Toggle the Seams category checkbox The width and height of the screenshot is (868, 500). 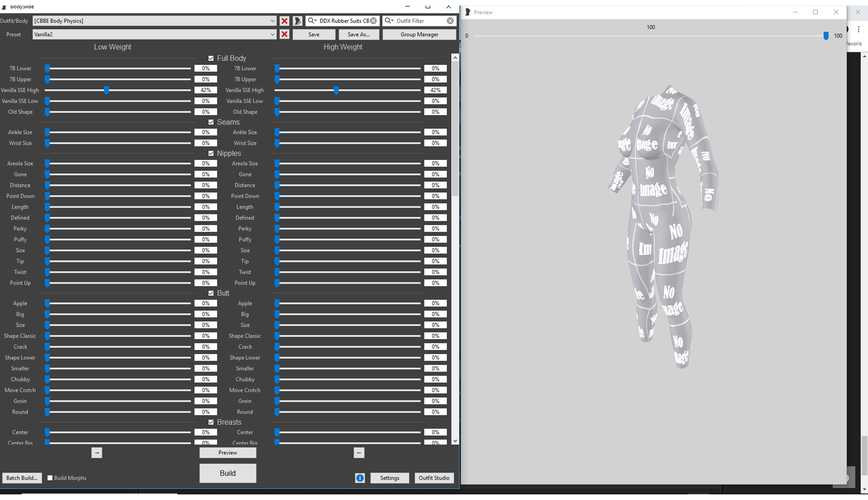tap(211, 122)
